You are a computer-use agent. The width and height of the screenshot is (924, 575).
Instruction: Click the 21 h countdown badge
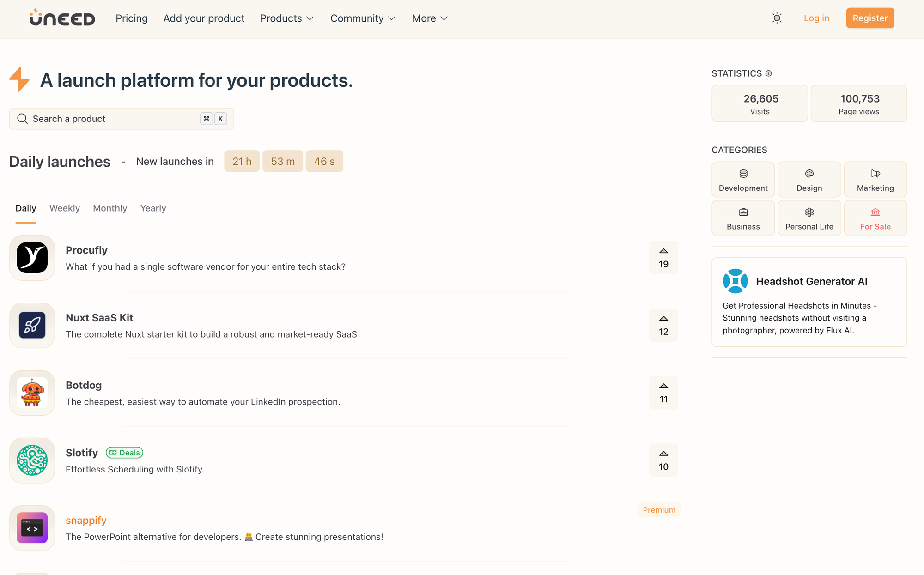[242, 161]
